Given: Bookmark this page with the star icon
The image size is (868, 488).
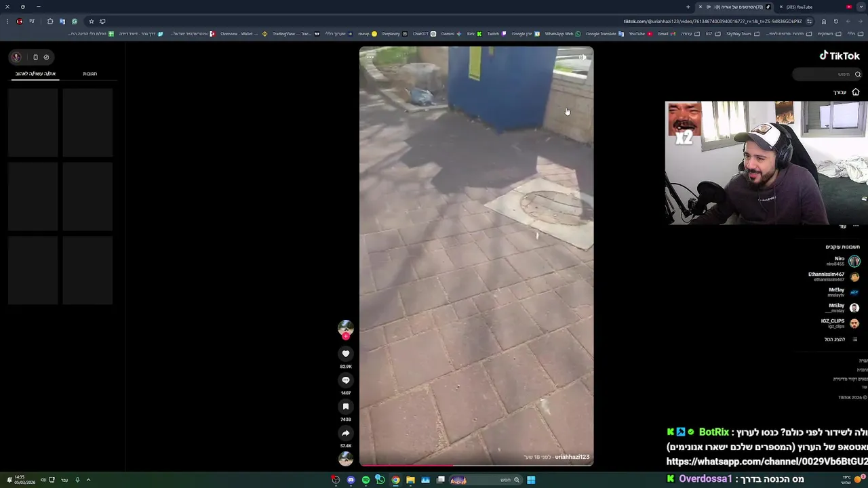Looking at the screenshot, I should 92,21.
